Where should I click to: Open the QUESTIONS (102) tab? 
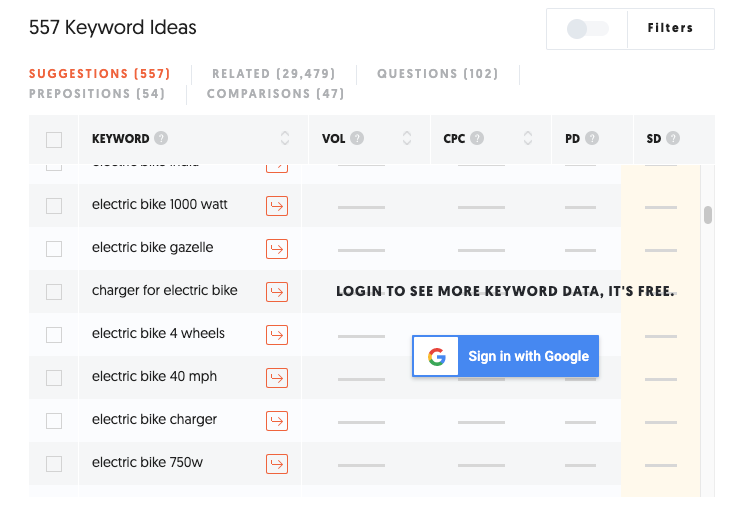click(x=436, y=74)
